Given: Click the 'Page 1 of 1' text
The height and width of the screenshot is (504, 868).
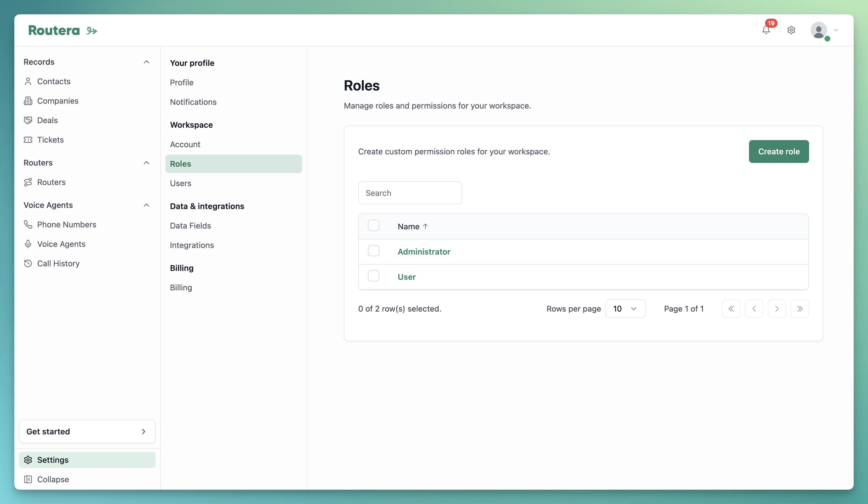Looking at the screenshot, I should point(684,308).
